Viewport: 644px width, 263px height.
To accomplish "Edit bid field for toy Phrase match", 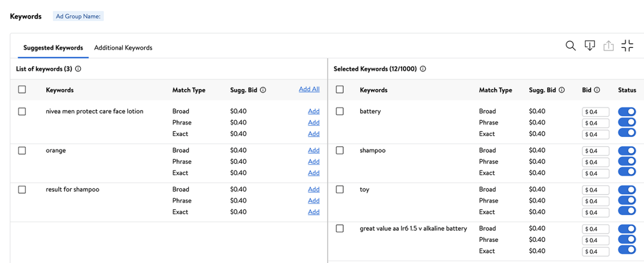I will (596, 201).
